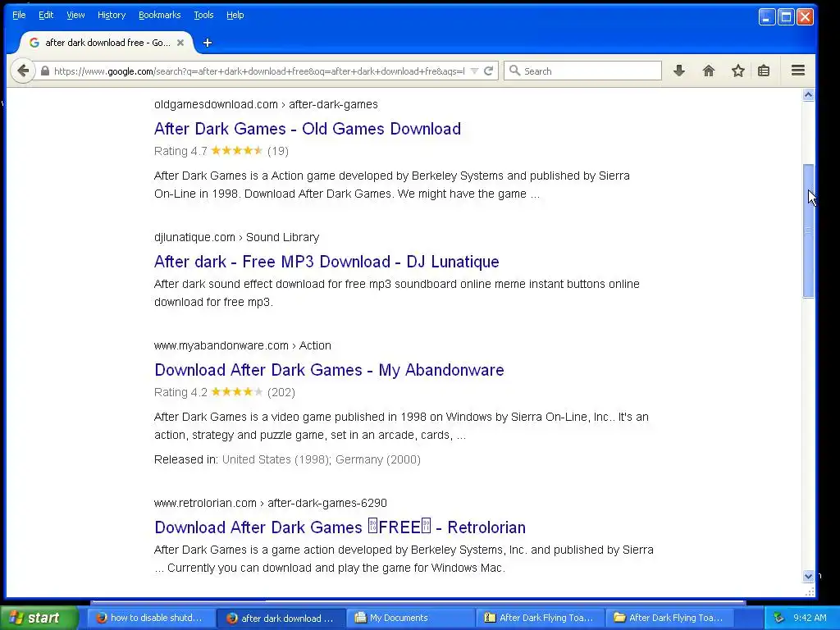The height and width of the screenshot is (630, 840).
Task: Click the Google favicon on the tab
Action: coord(34,43)
